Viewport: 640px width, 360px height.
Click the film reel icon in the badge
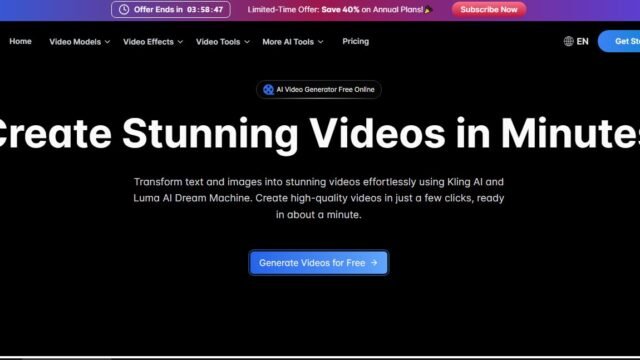pos(268,89)
